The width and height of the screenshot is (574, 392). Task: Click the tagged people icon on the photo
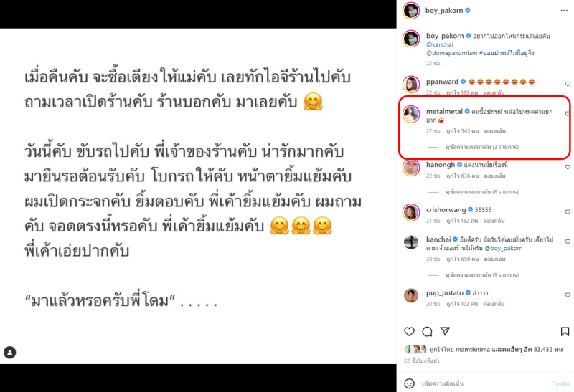(10, 353)
